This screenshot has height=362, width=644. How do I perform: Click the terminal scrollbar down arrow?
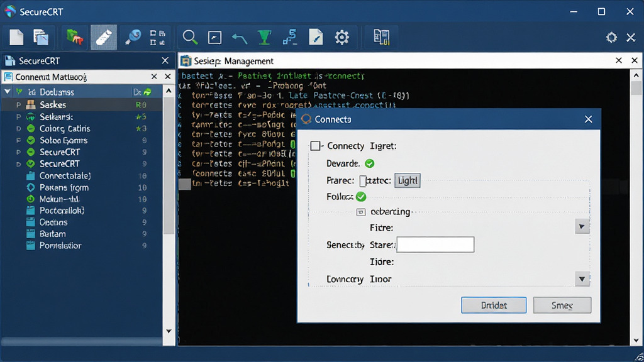click(636, 340)
